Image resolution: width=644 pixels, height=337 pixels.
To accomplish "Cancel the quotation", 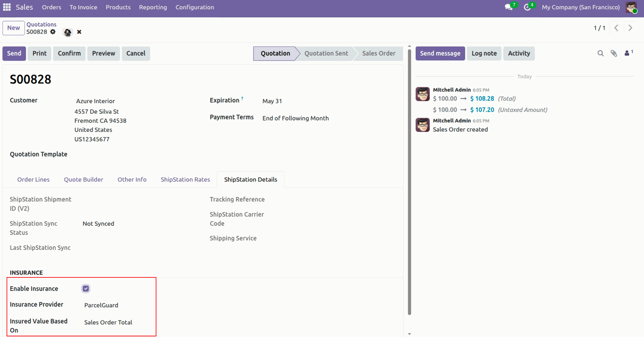I will pos(136,54).
